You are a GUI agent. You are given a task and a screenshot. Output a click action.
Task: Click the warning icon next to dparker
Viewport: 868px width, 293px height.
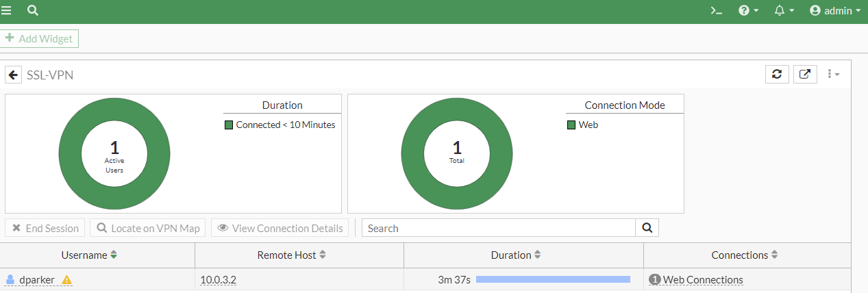[x=67, y=279]
